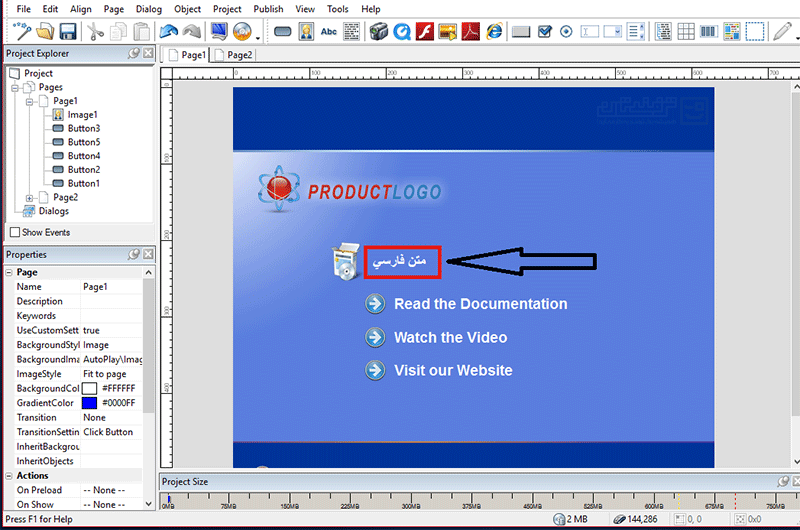Click the Open project folder icon

(x=45, y=32)
